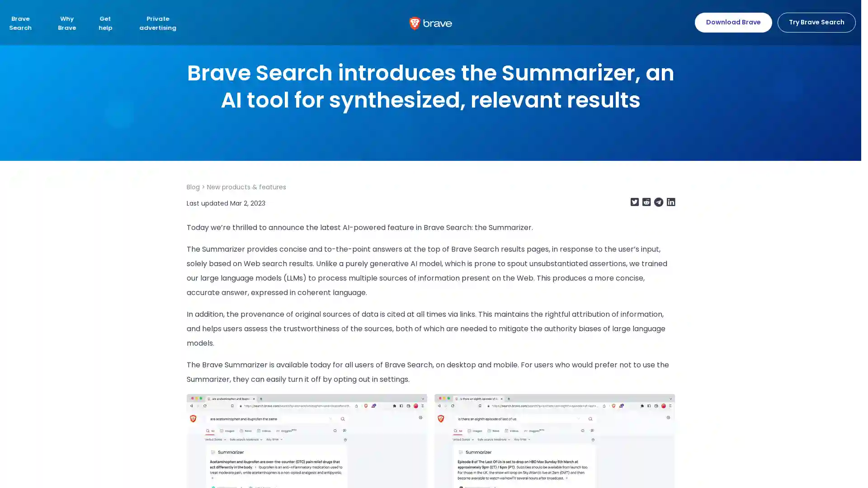Expand the Why Brave dropdown menu
This screenshot has height=488, width=868.
[x=67, y=23]
